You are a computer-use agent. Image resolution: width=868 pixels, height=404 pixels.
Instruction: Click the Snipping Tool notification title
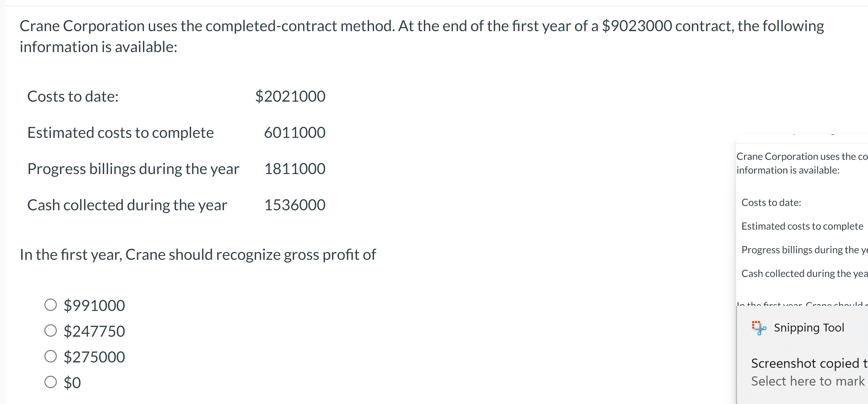(809, 327)
